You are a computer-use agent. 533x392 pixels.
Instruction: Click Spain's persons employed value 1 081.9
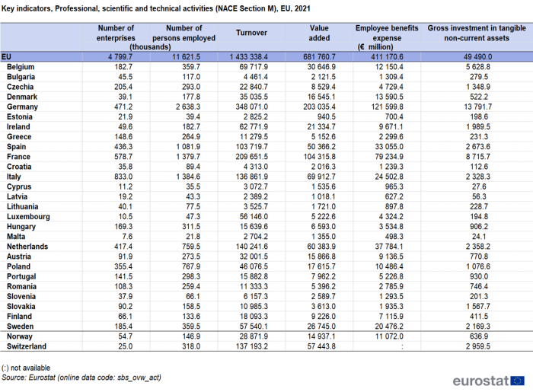pyautogui.click(x=188, y=147)
